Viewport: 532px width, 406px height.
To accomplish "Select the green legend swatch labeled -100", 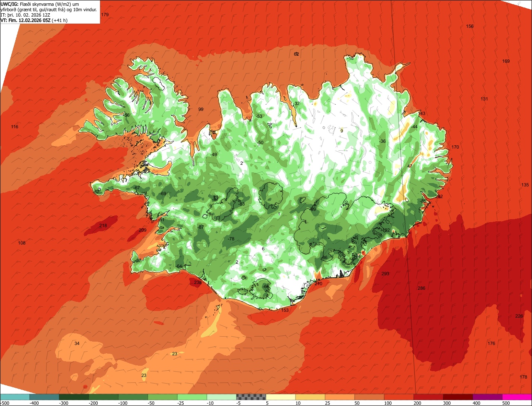I will (133, 397).
